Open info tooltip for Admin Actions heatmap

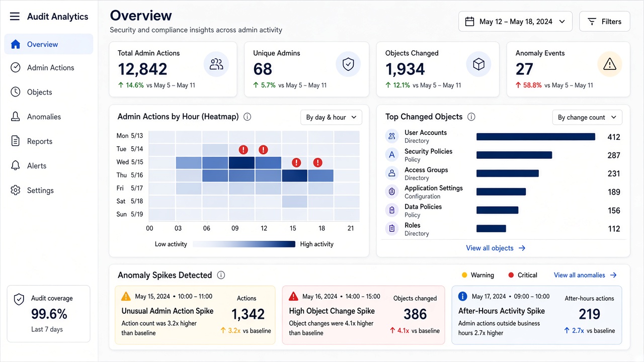pos(247,117)
